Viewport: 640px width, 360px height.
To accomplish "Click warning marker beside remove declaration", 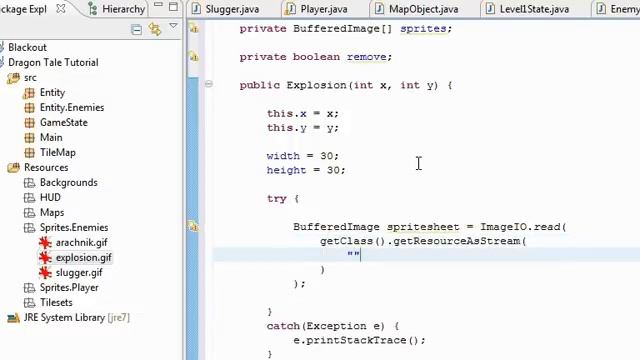I will tap(194, 56).
